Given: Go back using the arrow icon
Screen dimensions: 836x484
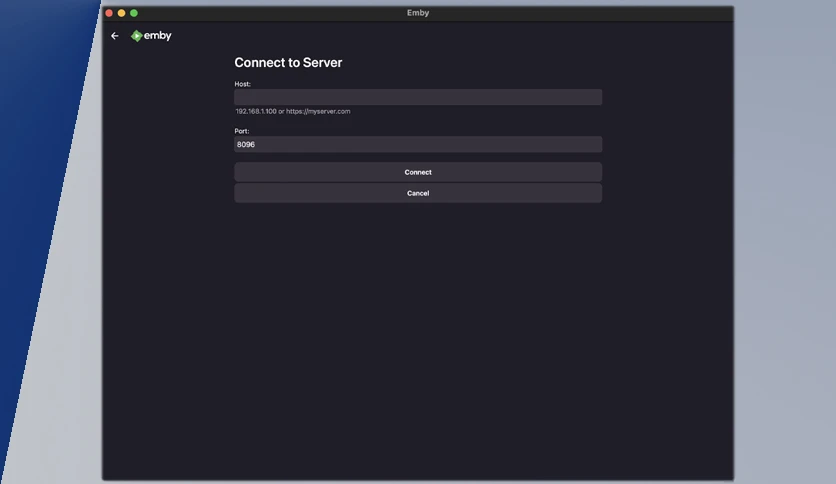Looking at the screenshot, I should 115,36.
